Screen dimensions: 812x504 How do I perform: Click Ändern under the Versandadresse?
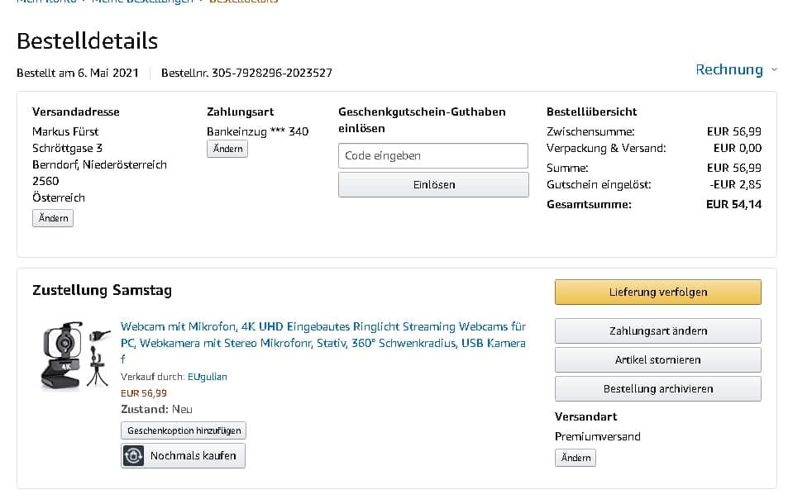(53, 218)
